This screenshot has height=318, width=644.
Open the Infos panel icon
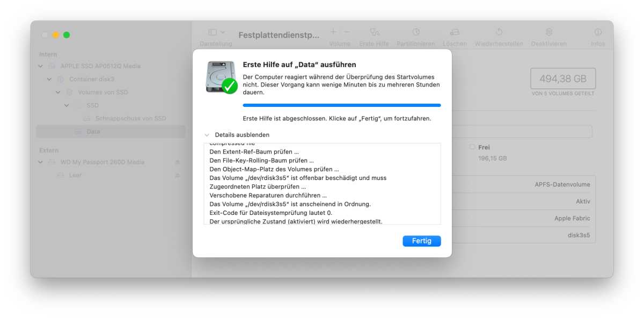pyautogui.click(x=597, y=32)
